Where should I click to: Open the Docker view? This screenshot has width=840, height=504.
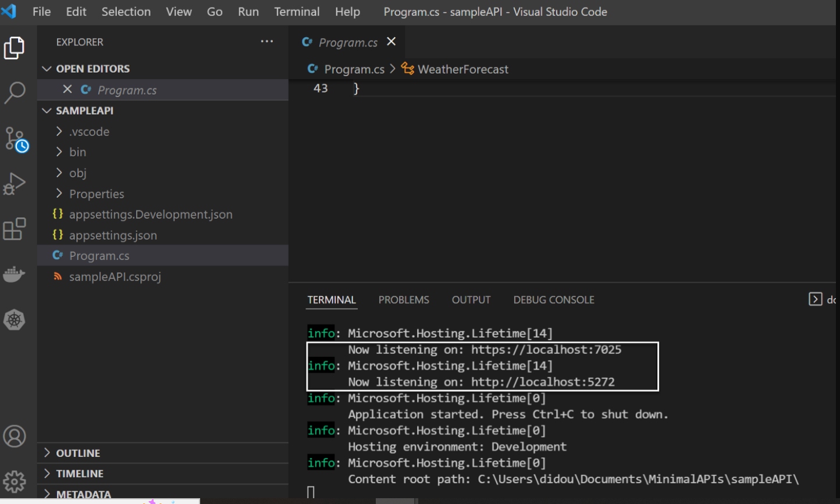pyautogui.click(x=15, y=274)
